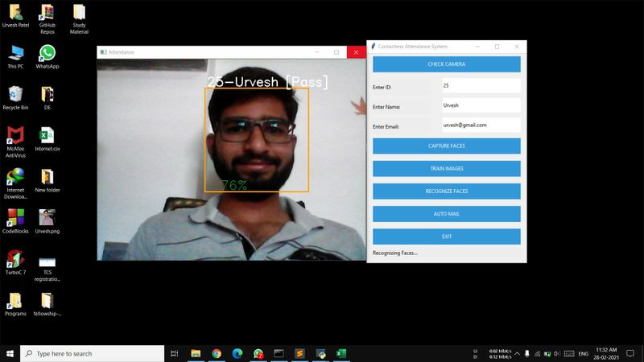
Task: Open Sublime Text from the taskbar
Action: click(299, 353)
